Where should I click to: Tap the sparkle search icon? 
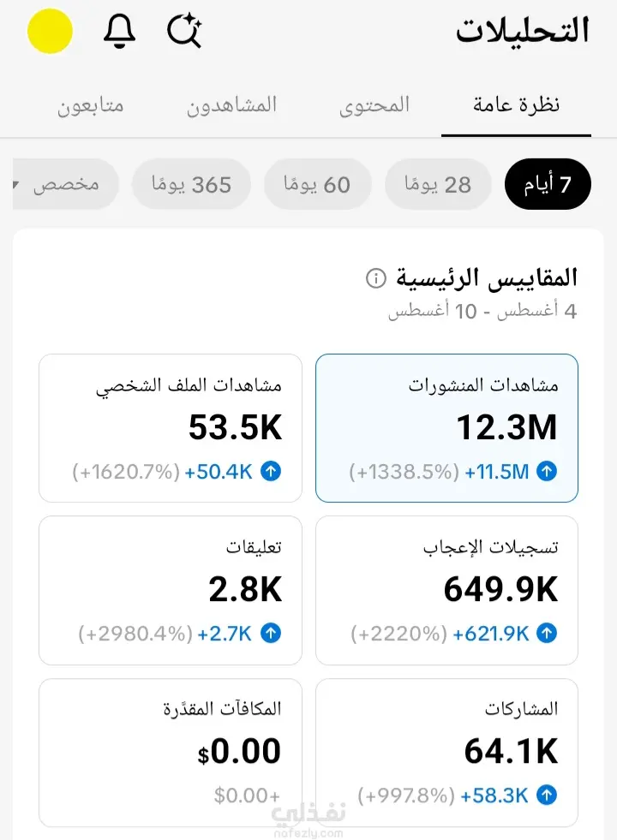[184, 31]
